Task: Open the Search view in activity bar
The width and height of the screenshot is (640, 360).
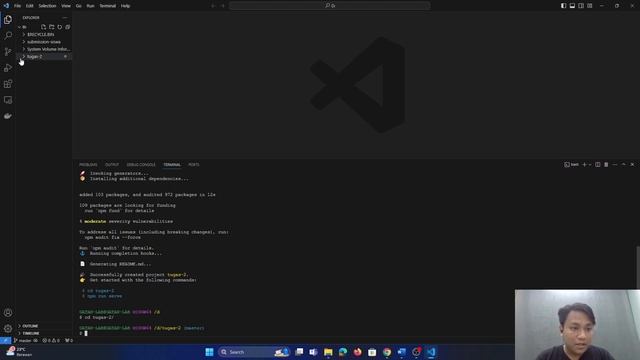Action: tap(8, 36)
